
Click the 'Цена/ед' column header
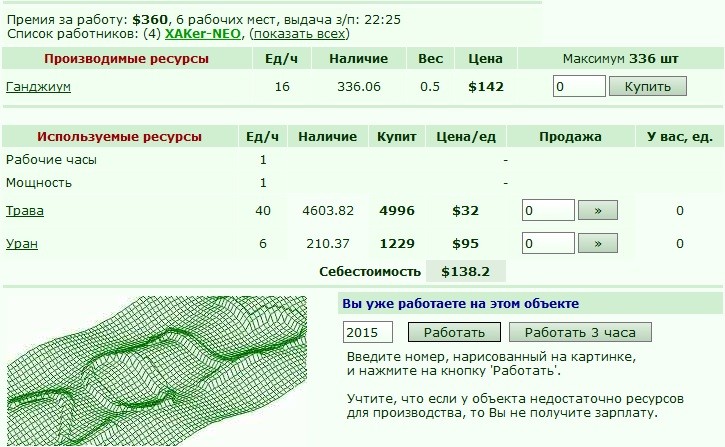click(x=466, y=137)
